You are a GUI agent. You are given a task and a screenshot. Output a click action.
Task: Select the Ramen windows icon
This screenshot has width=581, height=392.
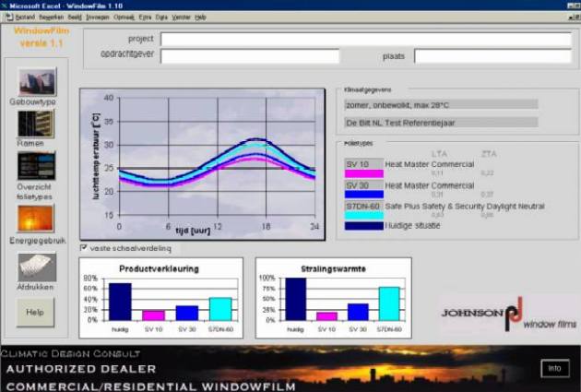[x=36, y=125]
